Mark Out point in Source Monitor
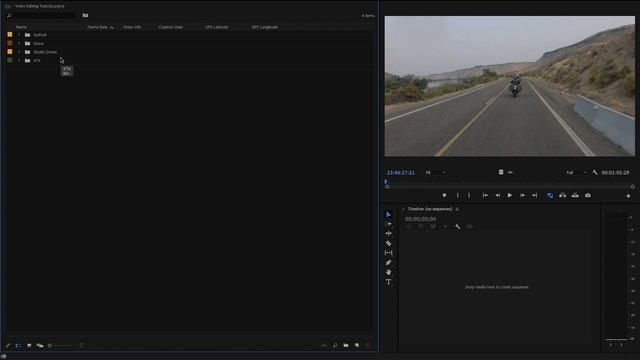 click(x=469, y=196)
